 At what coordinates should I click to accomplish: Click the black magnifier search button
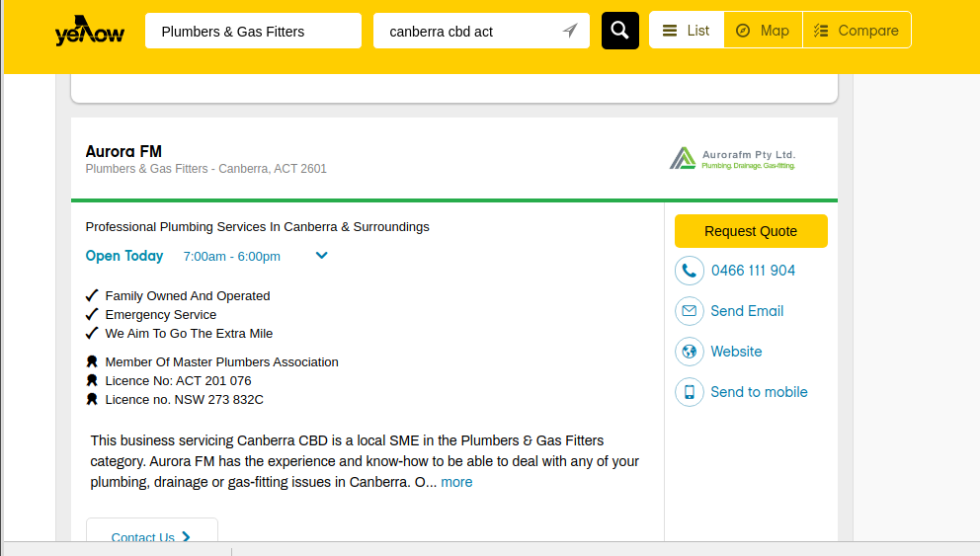coord(619,31)
